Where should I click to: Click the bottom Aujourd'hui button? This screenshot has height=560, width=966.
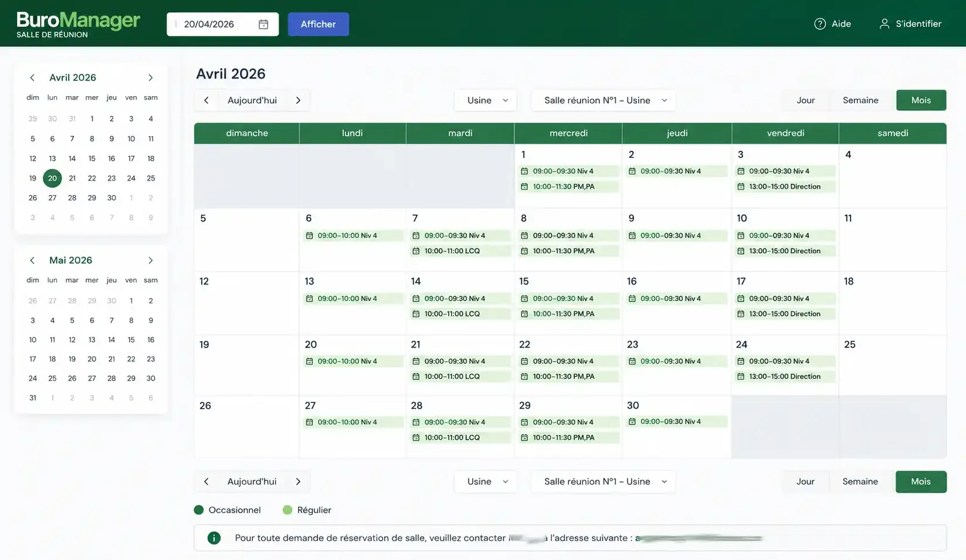click(252, 481)
